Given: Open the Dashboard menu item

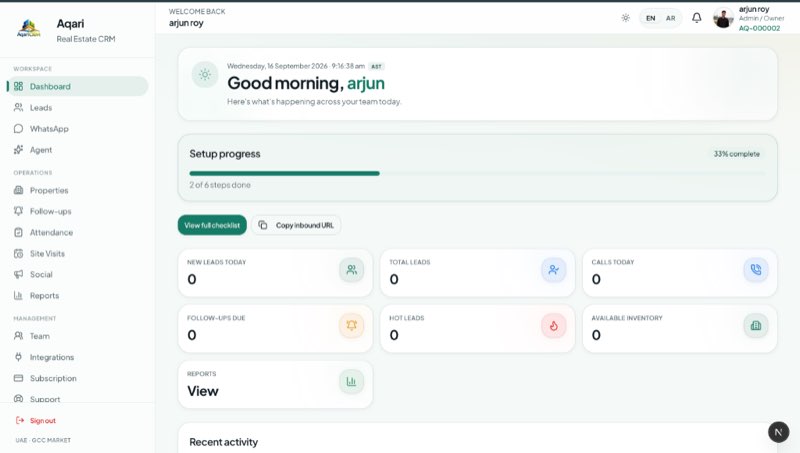Looking at the screenshot, I should pyautogui.click(x=78, y=86).
